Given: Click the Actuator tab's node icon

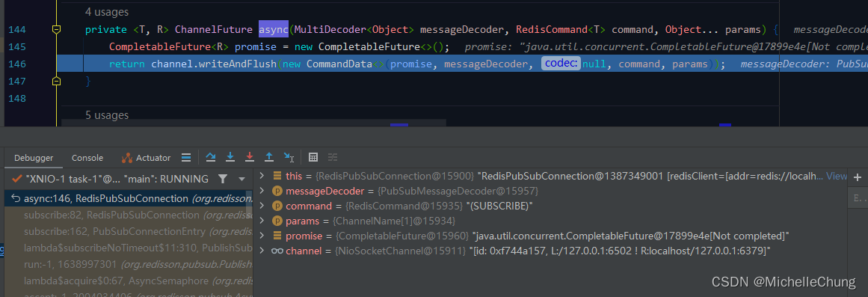Looking at the screenshot, I should click(127, 157).
